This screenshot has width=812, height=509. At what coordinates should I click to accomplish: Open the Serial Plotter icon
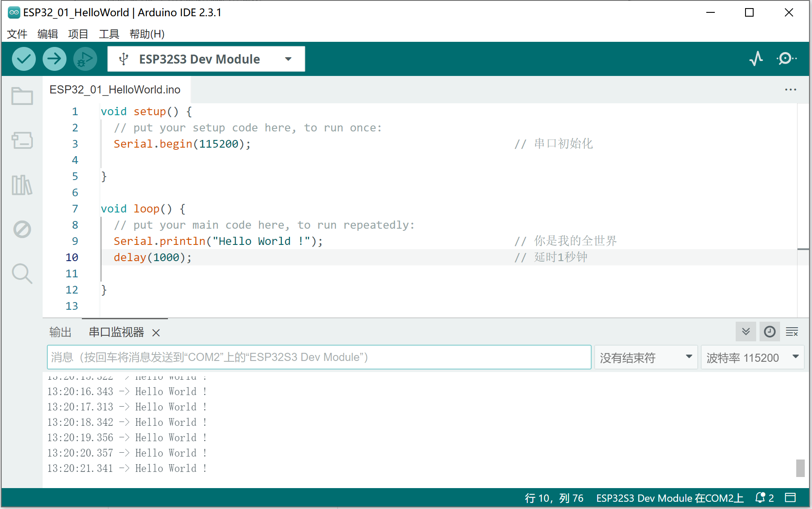(756, 58)
